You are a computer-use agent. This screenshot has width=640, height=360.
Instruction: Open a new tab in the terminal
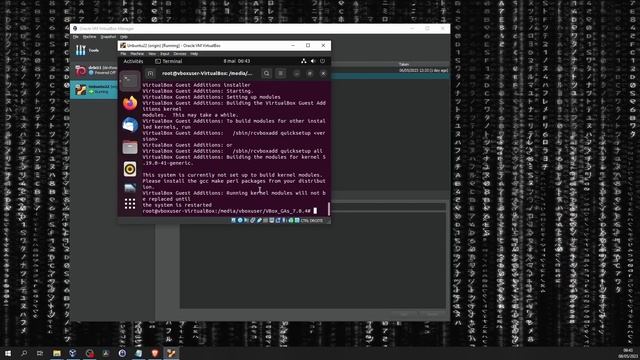[150, 73]
